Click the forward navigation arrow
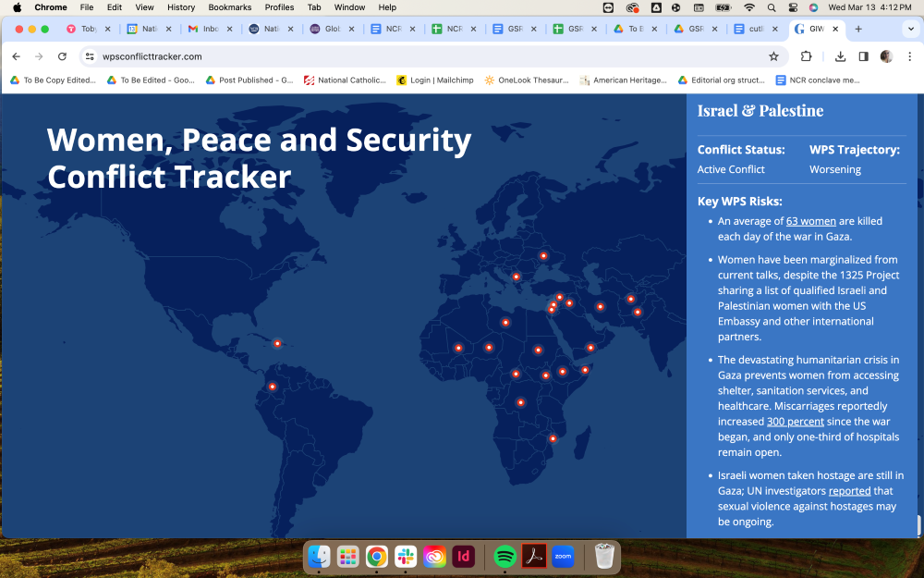924x578 pixels. pyautogui.click(x=39, y=56)
